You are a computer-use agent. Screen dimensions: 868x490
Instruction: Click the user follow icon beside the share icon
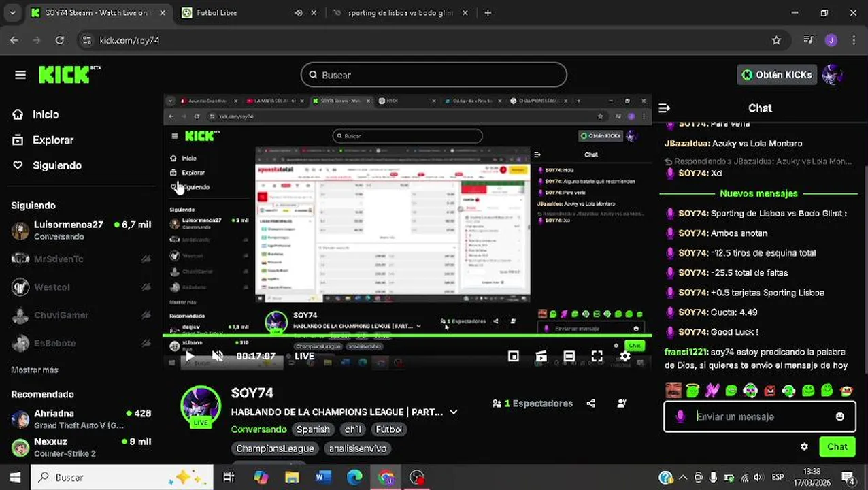tap(622, 403)
